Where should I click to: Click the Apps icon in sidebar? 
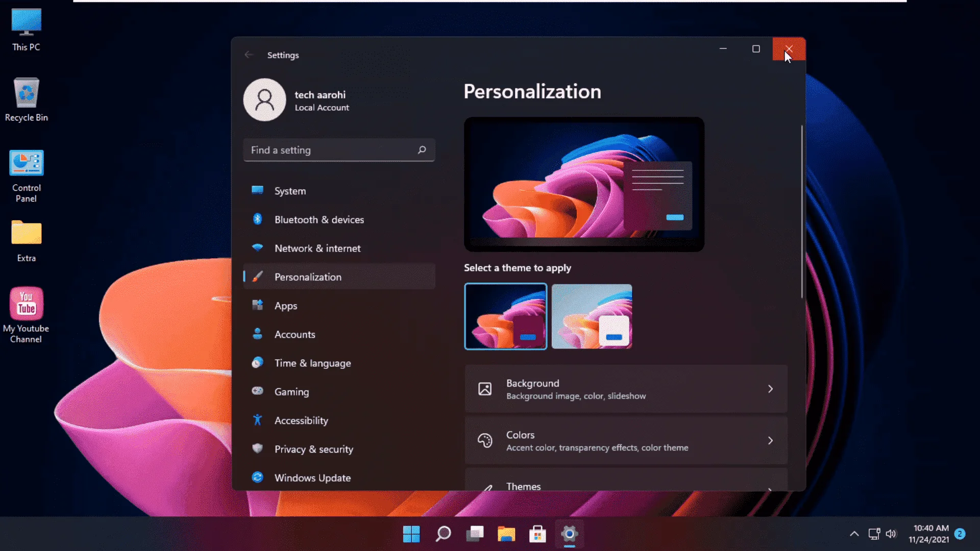(x=258, y=305)
